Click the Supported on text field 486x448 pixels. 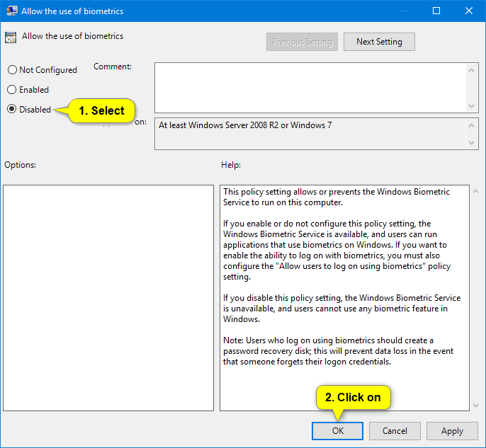310,133
